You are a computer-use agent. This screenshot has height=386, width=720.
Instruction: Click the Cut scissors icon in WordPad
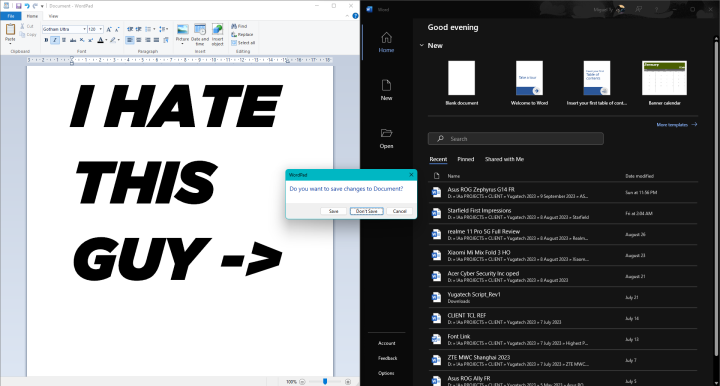pyautogui.click(x=22, y=26)
